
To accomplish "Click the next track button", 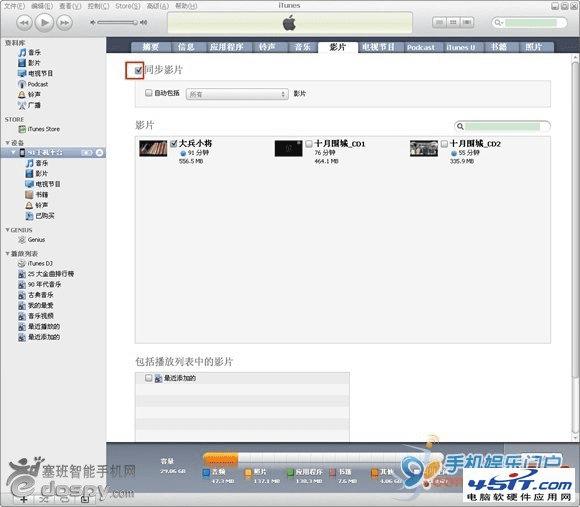I will (x=65, y=23).
